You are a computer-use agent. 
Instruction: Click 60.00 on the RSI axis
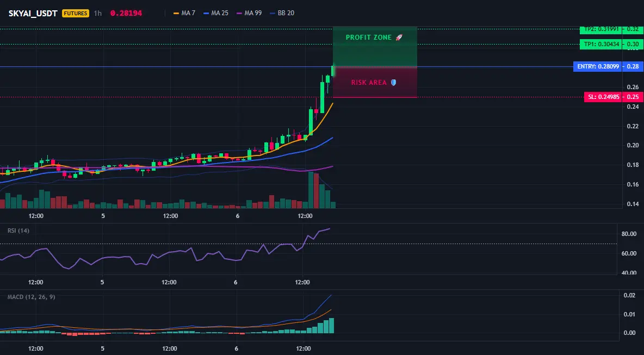[x=629, y=254]
